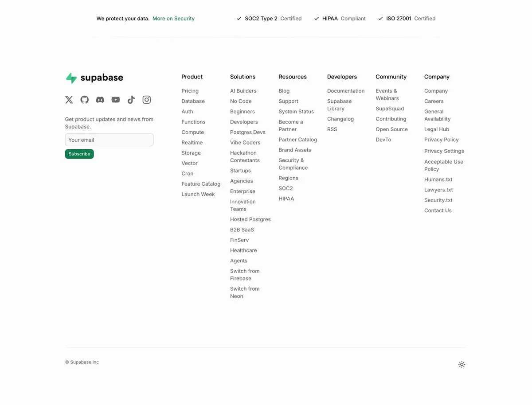Open the Pricing link

point(190,91)
